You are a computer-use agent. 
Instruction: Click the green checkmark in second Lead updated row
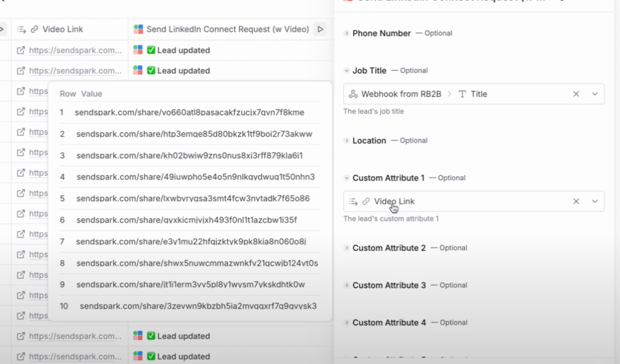point(151,71)
